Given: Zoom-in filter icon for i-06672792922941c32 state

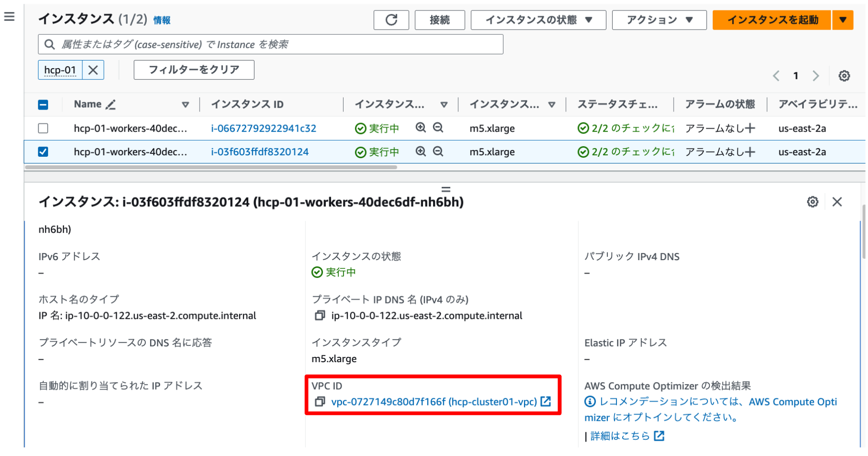Looking at the screenshot, I should (x=421, y=128).
